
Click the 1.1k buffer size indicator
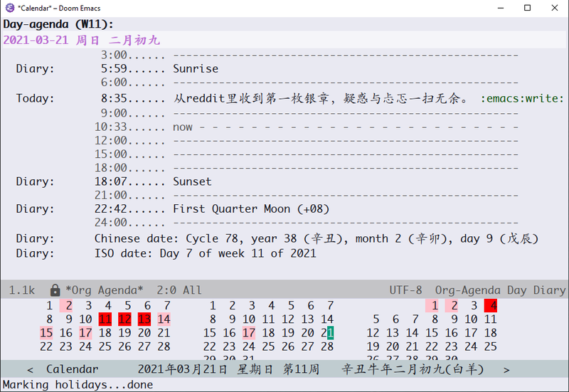tap(22, 290)
